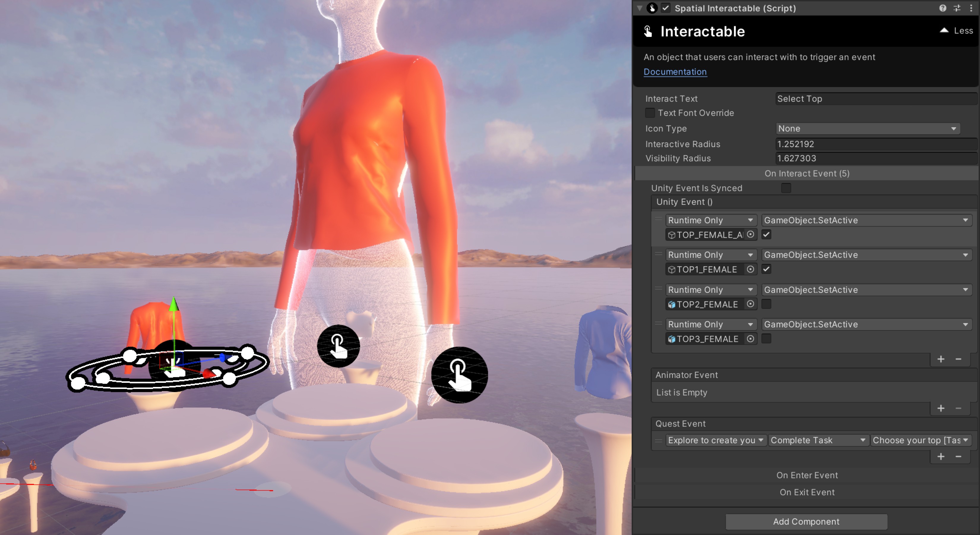Disable the Spatial Interactable script checkbox
Screen dimensions: 980x535
666,8
